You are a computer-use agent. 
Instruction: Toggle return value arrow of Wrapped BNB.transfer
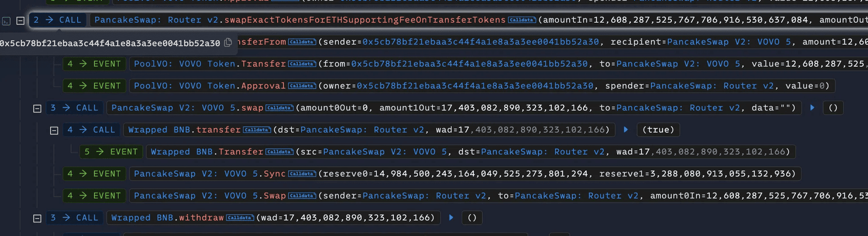click(x=626, y=130)
